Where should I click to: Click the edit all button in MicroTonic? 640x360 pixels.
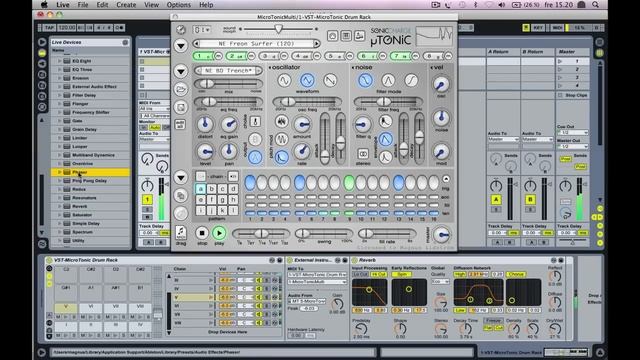(180, 124)
